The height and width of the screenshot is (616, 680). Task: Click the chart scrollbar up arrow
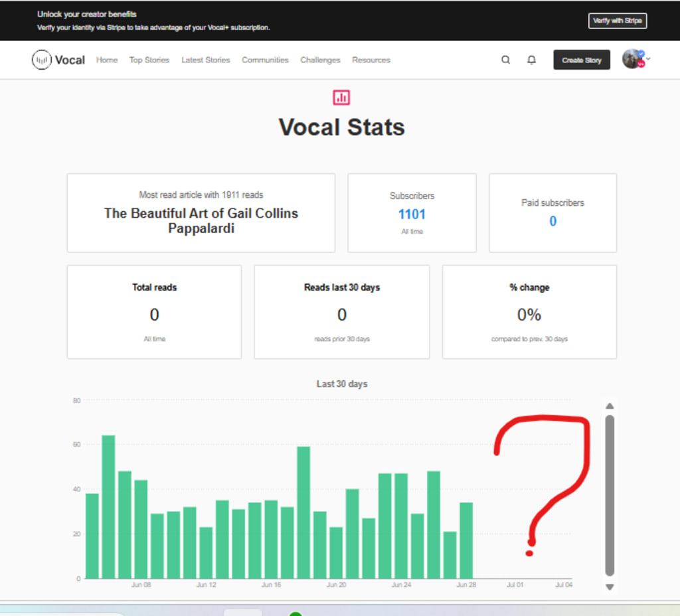pos(610,406)
